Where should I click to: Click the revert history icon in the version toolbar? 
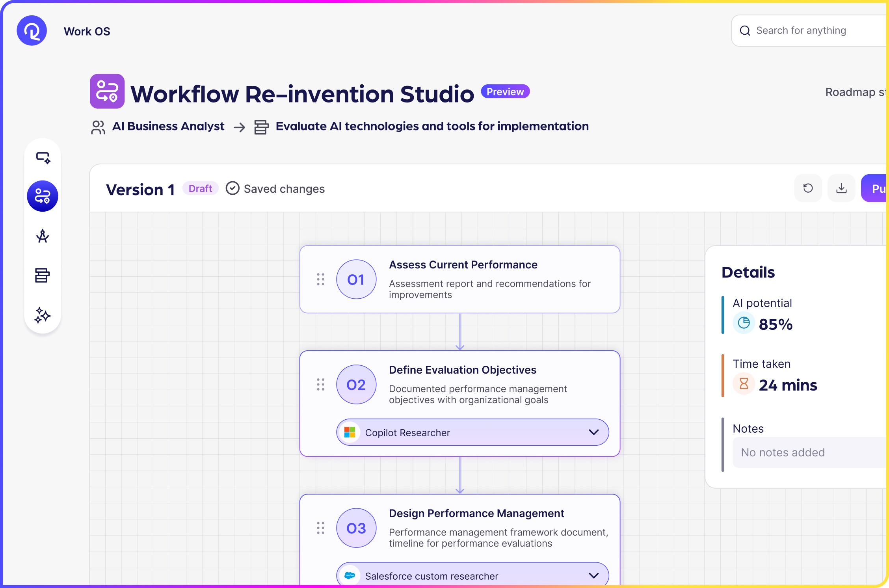click(x=808, y=188)
